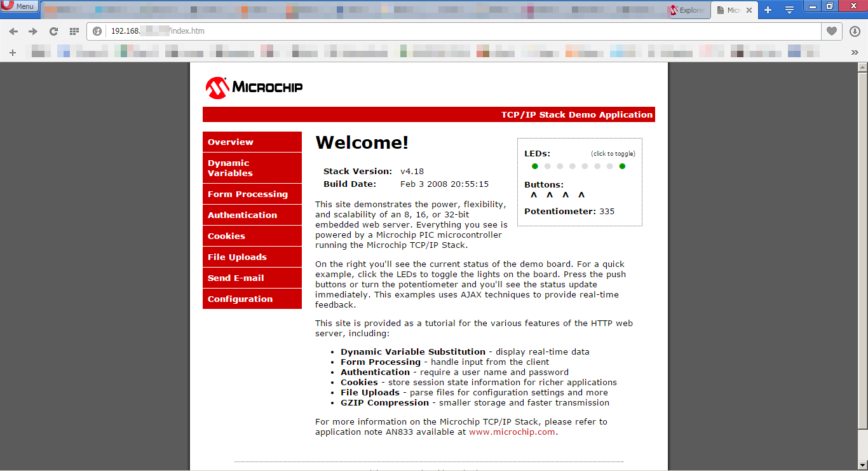Toggle the first green LED off

tap(535, 167)
